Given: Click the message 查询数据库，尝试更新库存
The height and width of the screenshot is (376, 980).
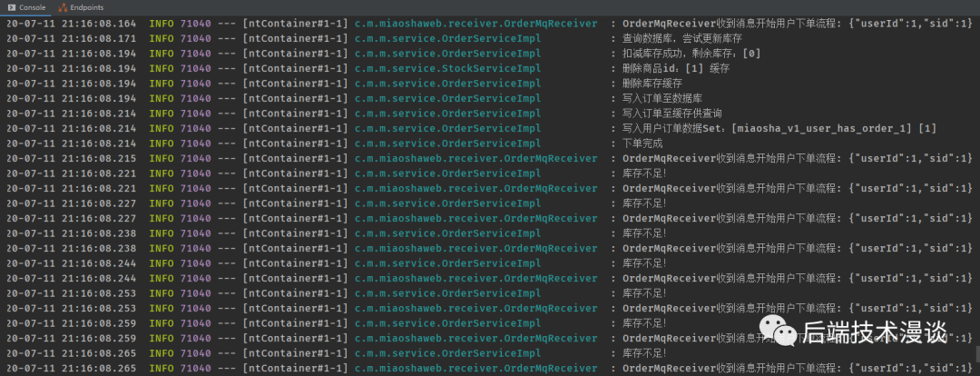Looking at the screenshot, I should point(681,39).
